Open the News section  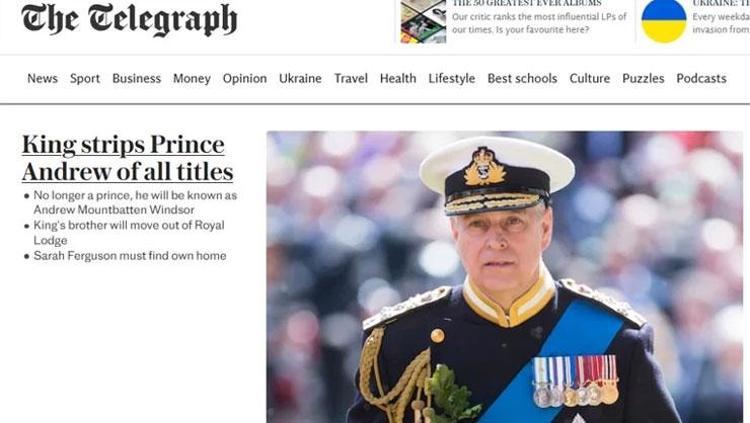[x=42, y=78]
